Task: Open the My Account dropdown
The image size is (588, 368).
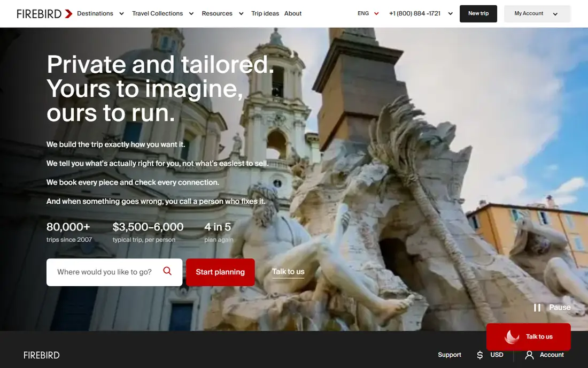Action: [x=537, y=14]
